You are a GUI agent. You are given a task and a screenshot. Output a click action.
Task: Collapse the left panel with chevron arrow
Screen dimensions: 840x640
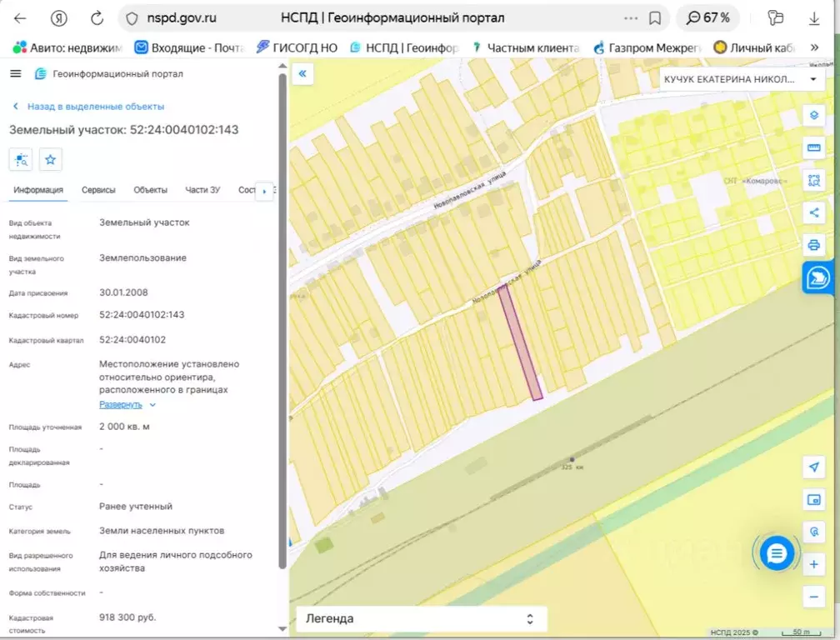302,73
